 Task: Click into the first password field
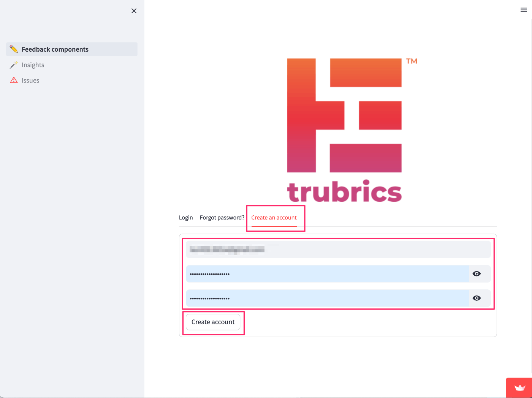tap(327, 274)
